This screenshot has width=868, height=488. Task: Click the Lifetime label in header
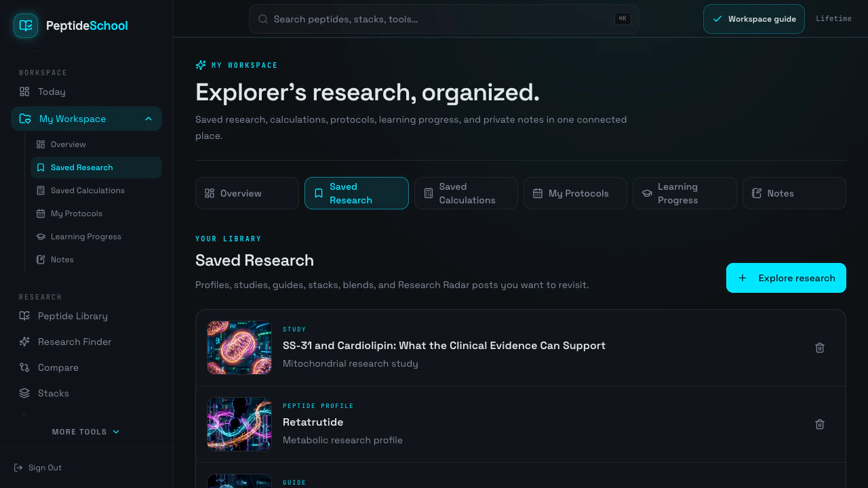(x=833, y=19)
